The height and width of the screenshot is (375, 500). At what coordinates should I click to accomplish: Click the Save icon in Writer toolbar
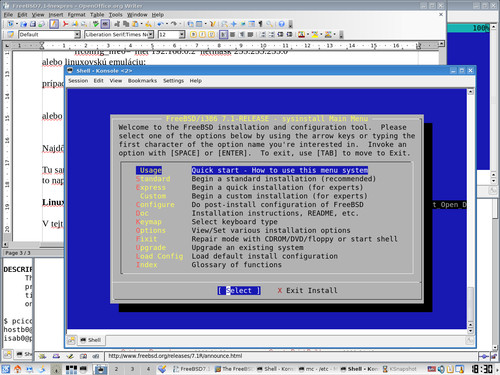(33, 24)
